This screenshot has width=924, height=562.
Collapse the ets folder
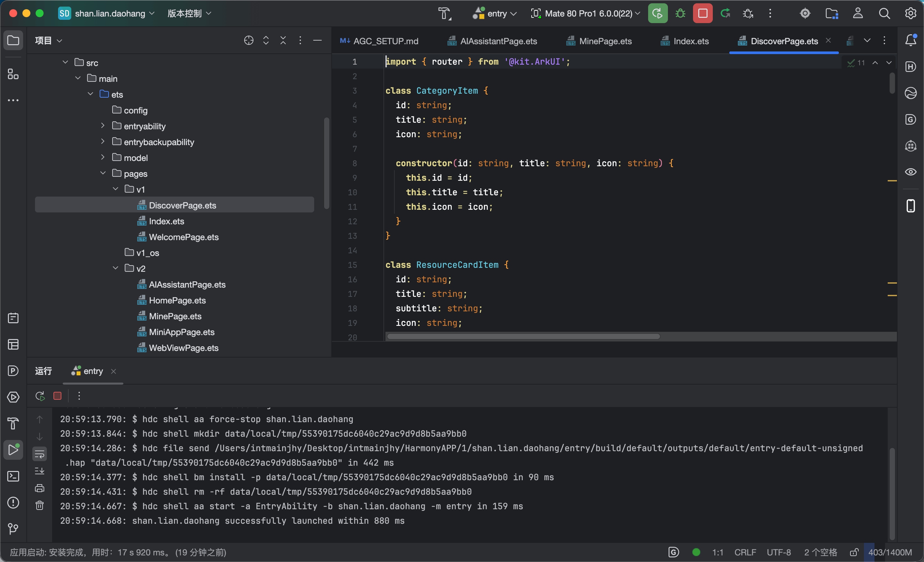pos(90,94)
